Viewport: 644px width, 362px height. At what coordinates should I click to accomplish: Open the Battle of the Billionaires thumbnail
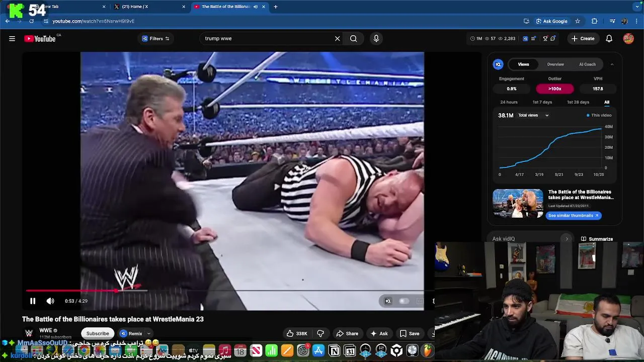pos(518,204)
